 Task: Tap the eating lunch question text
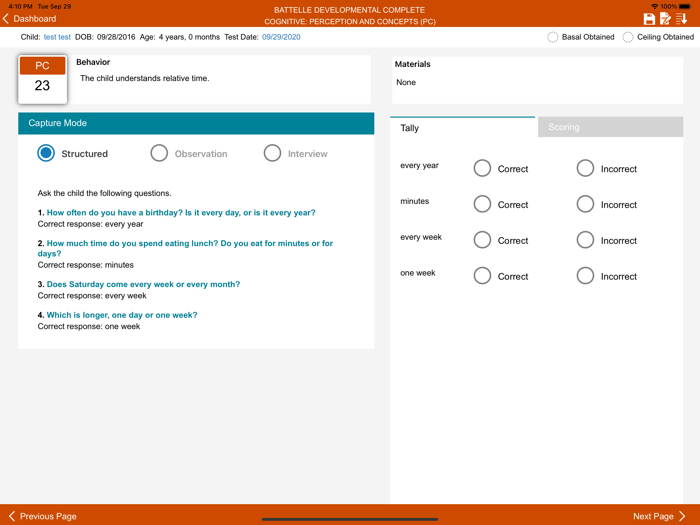pyautogui.click(x=185, y=248)
